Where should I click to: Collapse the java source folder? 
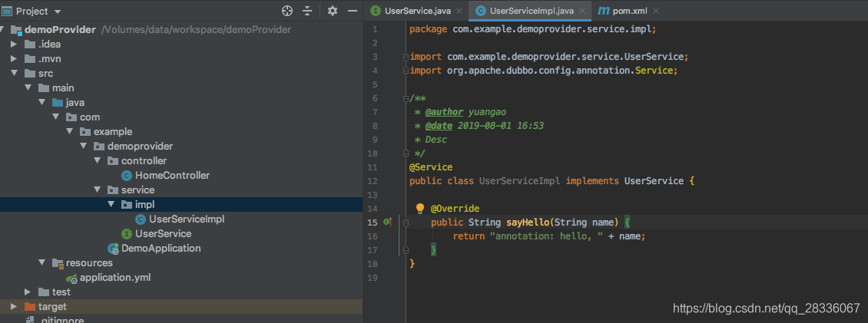pyautogui.click(x=41, y=102)
